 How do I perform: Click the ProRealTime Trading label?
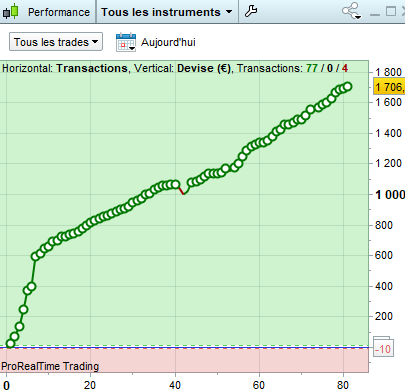(50, 366)
